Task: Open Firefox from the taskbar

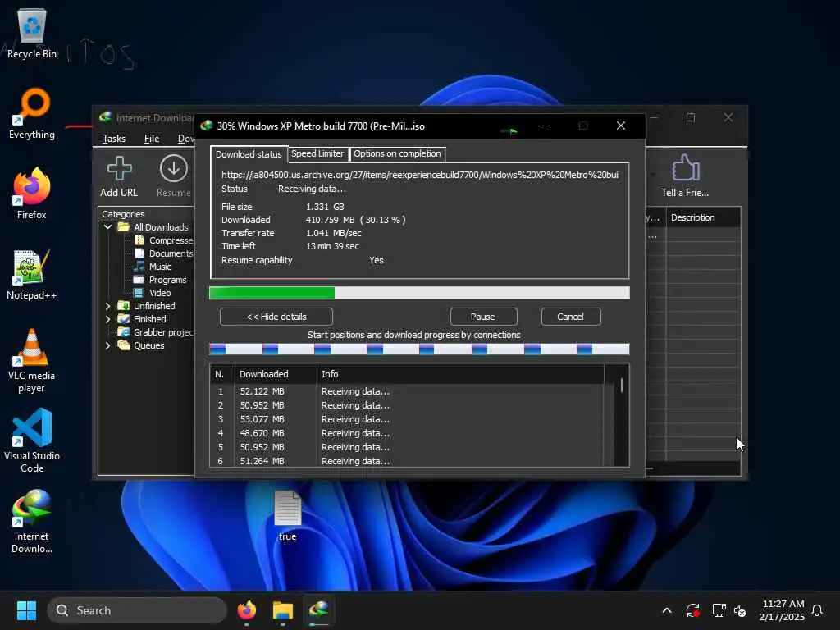Action: 247,610
